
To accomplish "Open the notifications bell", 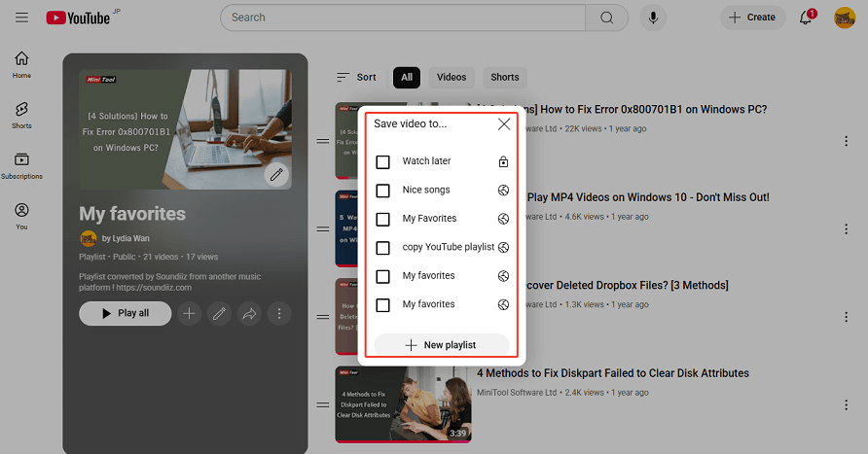I will (x=806, y=17).
